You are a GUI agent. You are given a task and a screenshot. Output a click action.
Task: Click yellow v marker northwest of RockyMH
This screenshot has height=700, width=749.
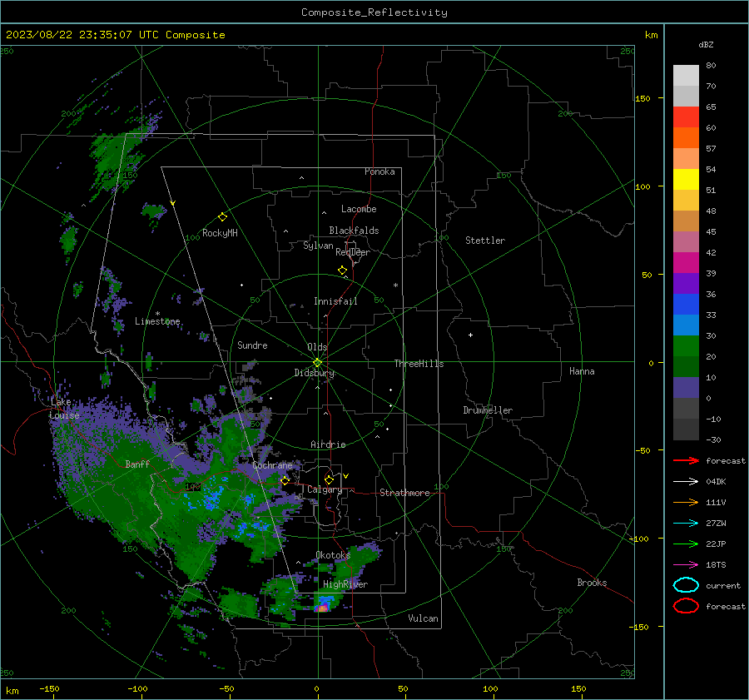click(x=173, y=204)
